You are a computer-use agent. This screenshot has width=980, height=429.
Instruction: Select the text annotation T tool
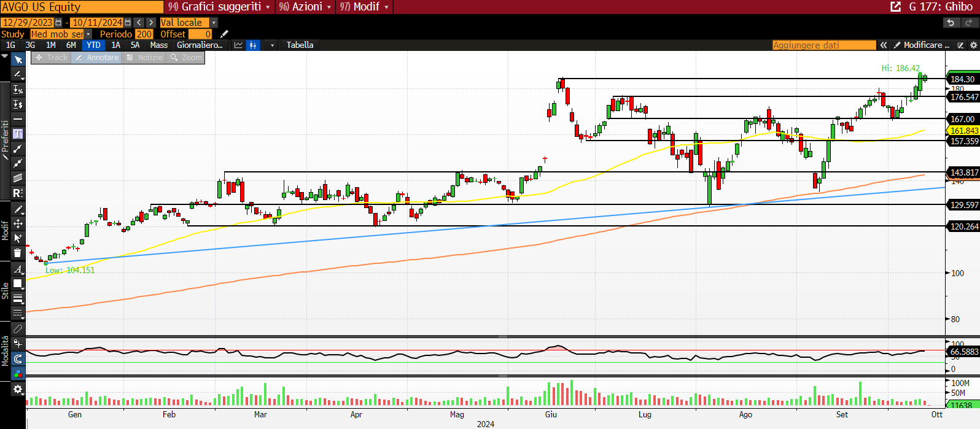[18, 134]
